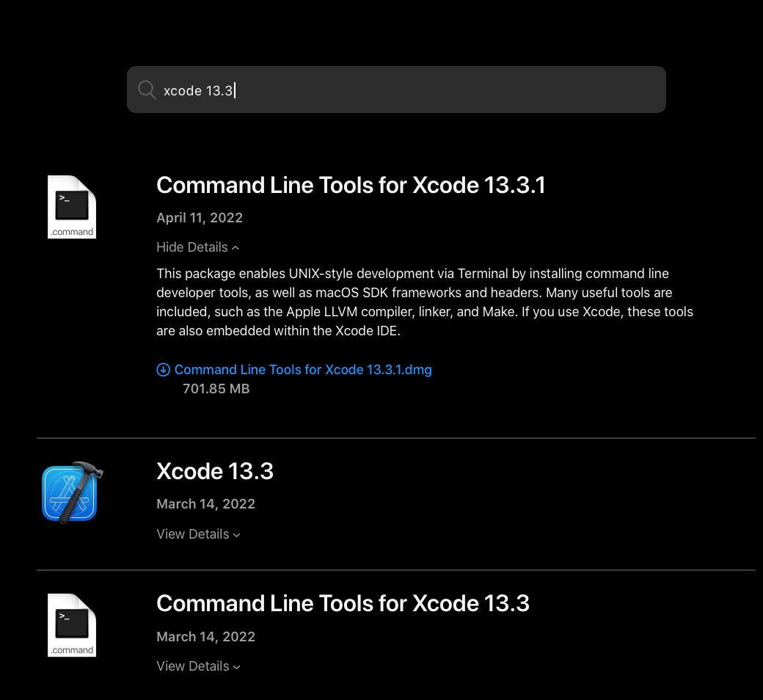Collapse details with Hide Details
Viewport: 763px width, 700px height.
click(x=197, y=247)
